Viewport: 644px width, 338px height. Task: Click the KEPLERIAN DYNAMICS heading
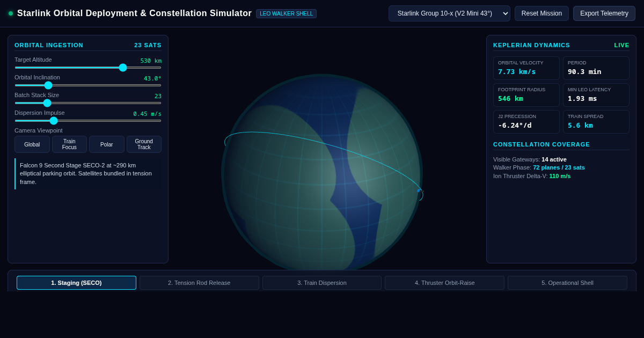pyautogui.click(x=531, y=45)
